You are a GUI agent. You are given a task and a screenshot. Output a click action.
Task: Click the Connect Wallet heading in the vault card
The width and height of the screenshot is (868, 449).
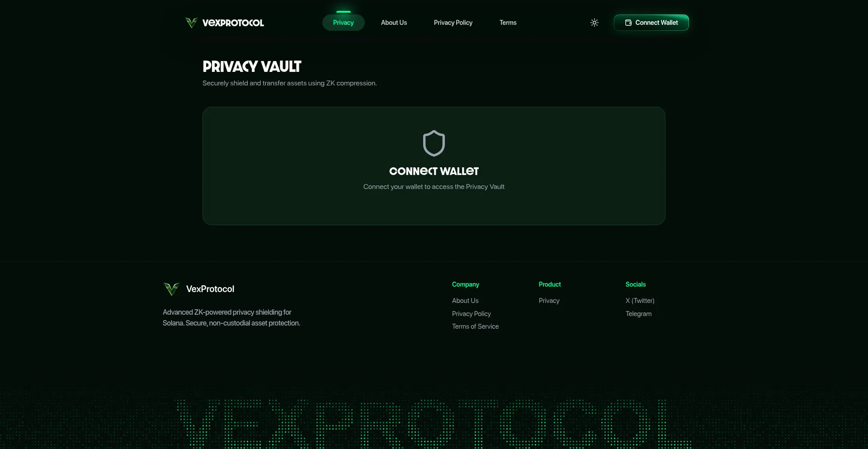434,171
